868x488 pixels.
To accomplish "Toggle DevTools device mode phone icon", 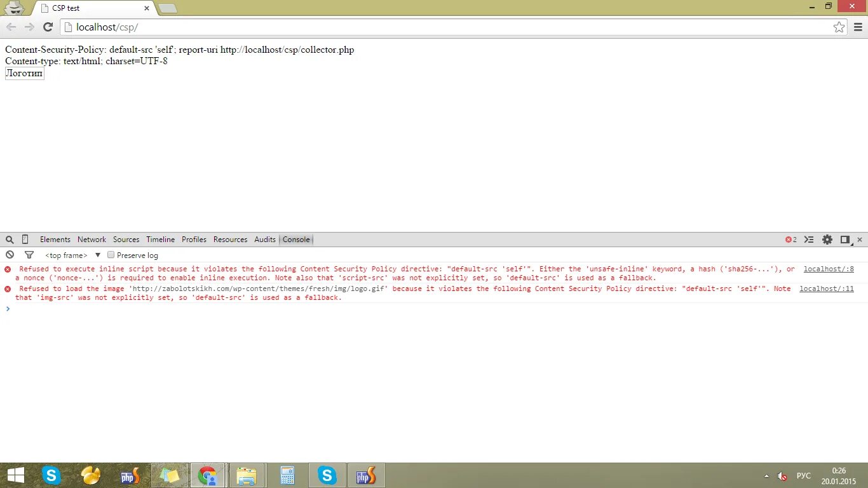I will point(25,240).
